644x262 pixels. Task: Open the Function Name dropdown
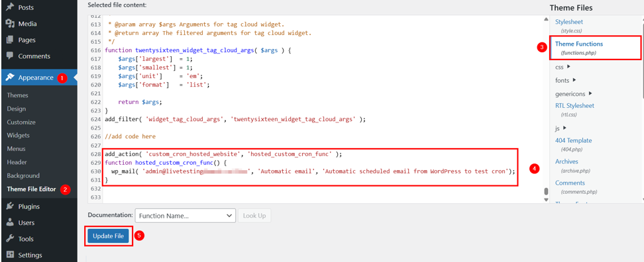click(185, 216)
